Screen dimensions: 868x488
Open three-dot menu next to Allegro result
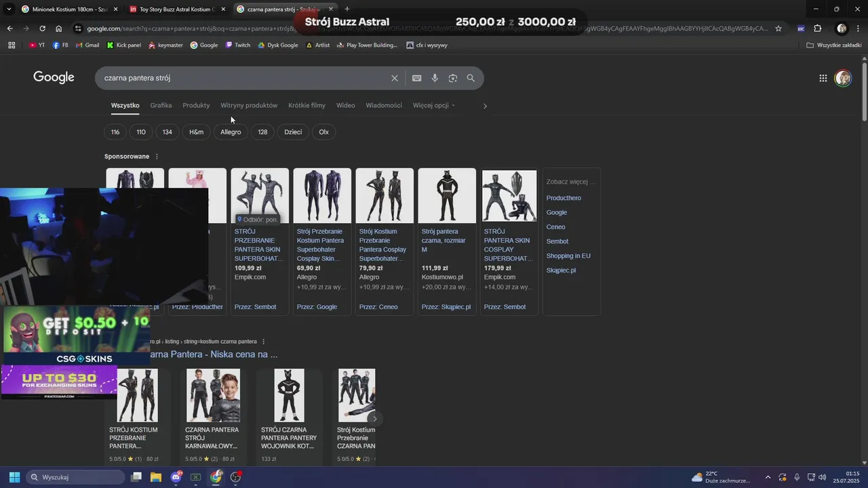[x=263, y=342]
